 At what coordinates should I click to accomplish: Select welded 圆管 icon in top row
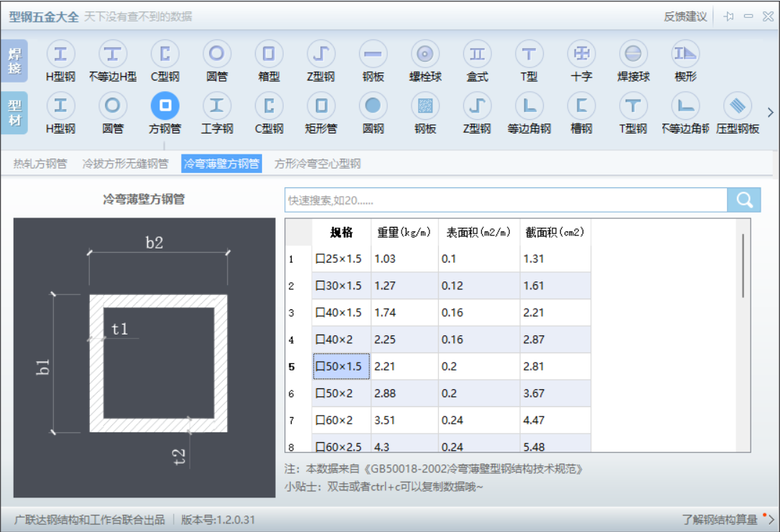(x=216, y=54)
